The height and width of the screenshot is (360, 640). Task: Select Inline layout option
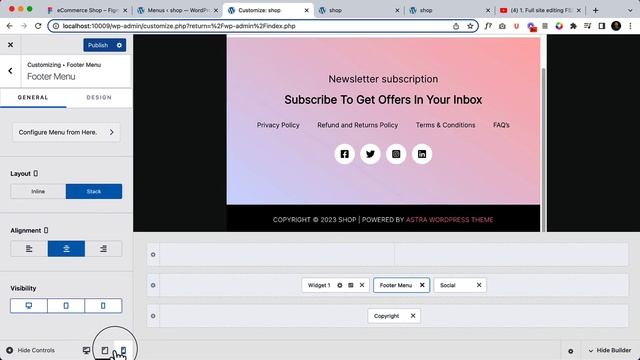(x=38, y=191)
